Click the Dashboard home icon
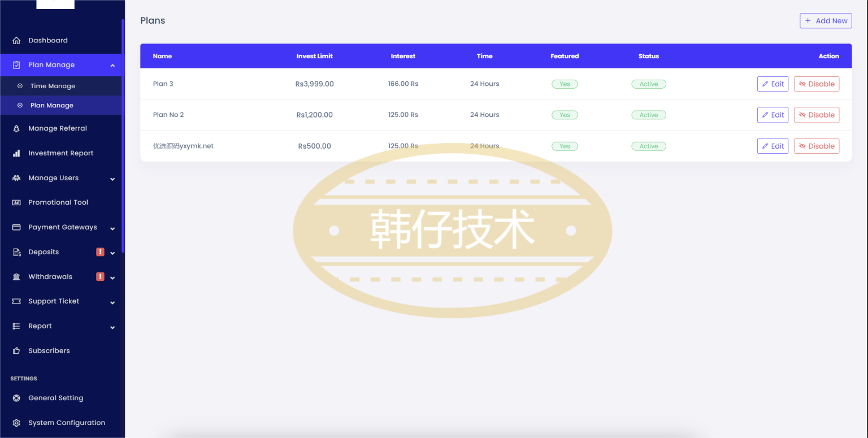 pyautogui.click(x=16, y=41)
